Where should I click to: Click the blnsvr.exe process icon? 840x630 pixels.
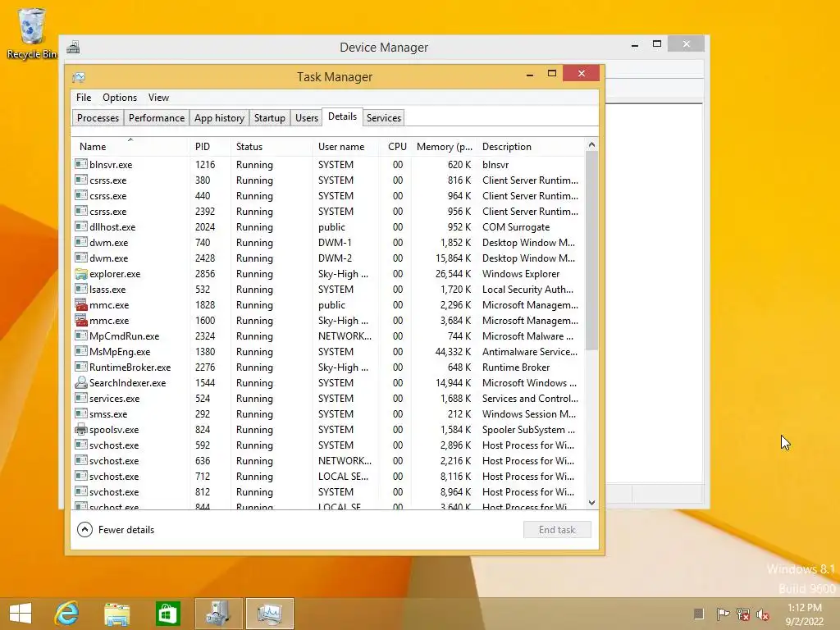pos(81,164)
